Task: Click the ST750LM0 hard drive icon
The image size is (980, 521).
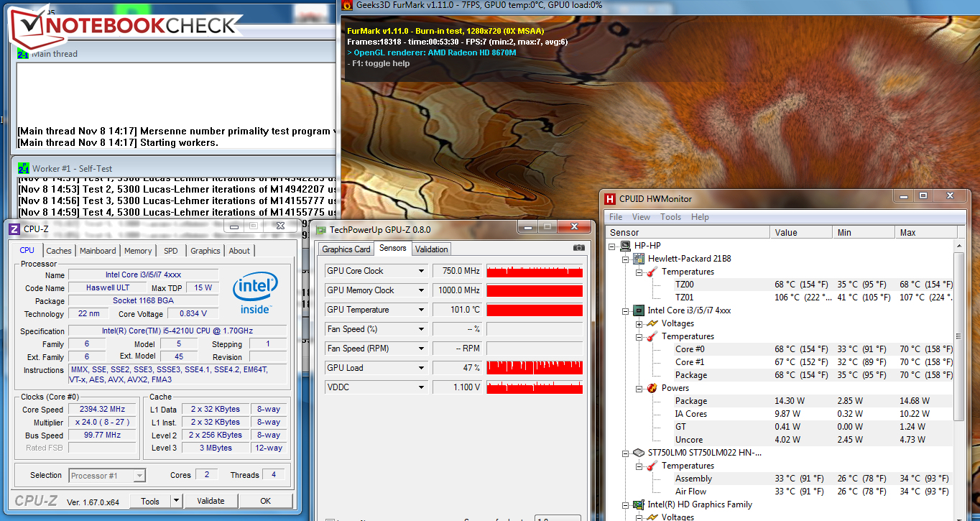Action: coord(639,453)
